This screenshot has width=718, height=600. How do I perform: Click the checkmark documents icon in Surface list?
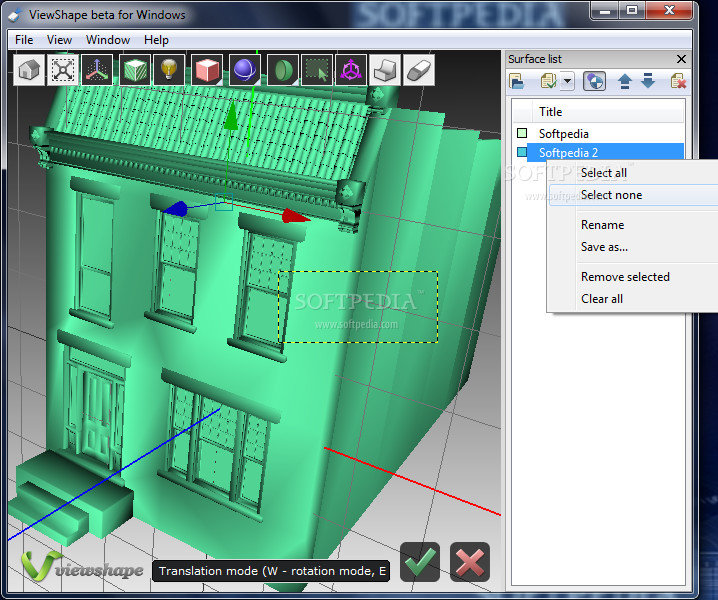[x=549, y=82]
